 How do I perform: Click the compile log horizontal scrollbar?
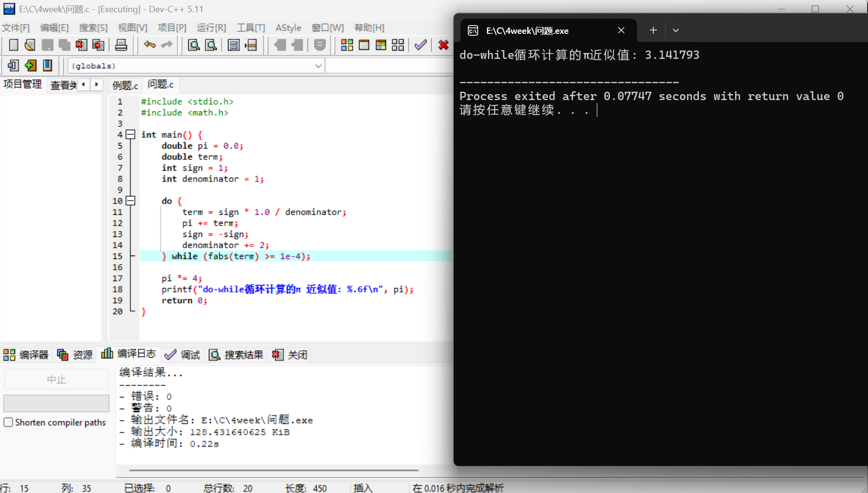(x=274, y=470)
